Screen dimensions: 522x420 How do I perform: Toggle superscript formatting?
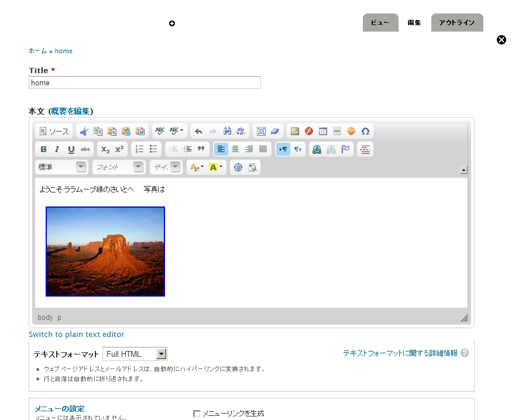pos(119,149)
